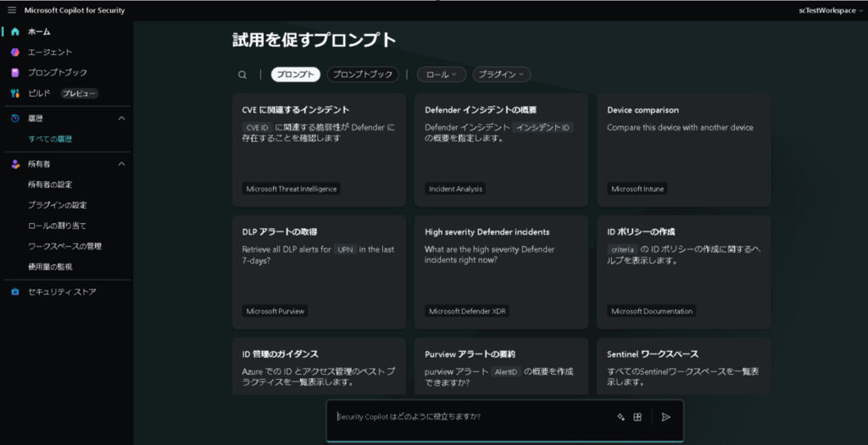Viewport: 868px width, 445px height.
Task: Open the hamburger navigation menu
Action: pyautogui.click(x=12, y=10)
